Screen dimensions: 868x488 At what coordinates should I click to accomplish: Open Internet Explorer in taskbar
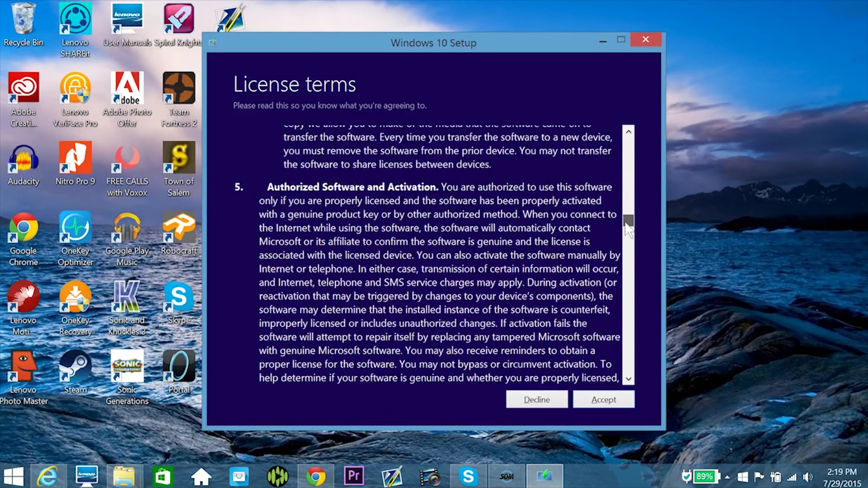point(48,476)
